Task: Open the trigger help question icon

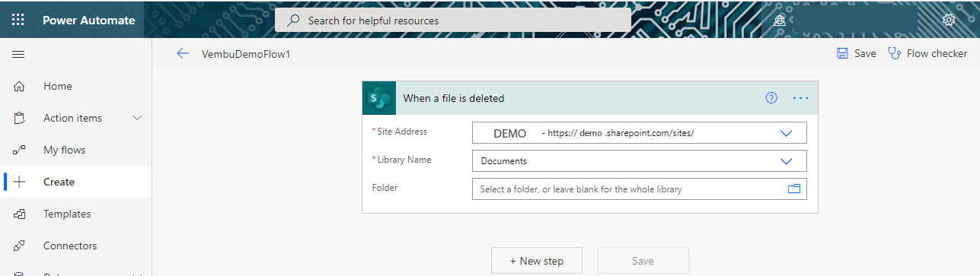Action: point(771,97)
